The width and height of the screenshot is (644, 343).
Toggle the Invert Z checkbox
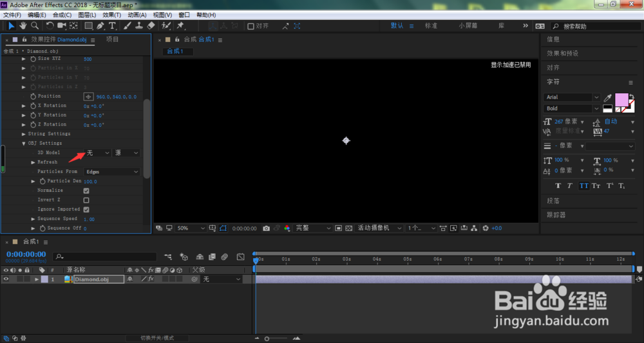click(86, 200)
